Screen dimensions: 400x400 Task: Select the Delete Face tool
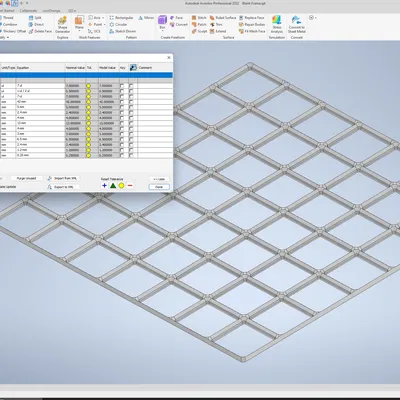click(x=40, y=31)
